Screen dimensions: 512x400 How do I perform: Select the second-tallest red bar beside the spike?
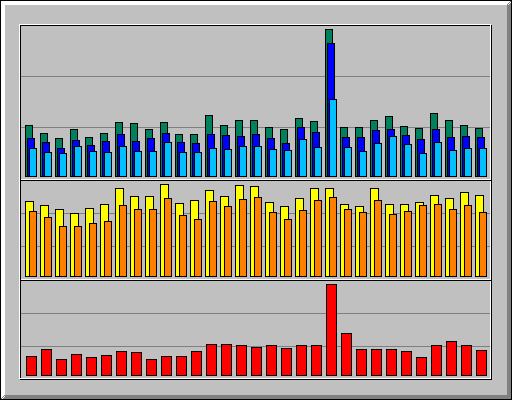point(346,354)
